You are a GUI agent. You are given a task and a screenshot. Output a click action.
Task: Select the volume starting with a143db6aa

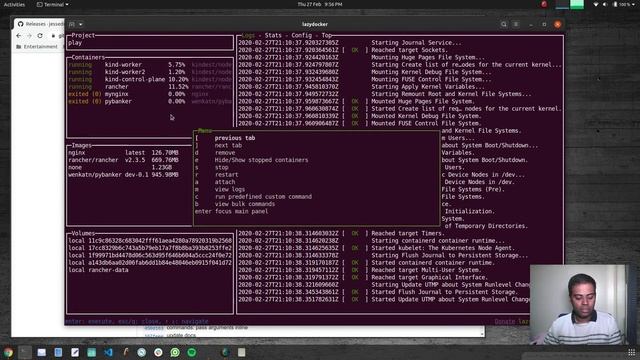150,262
